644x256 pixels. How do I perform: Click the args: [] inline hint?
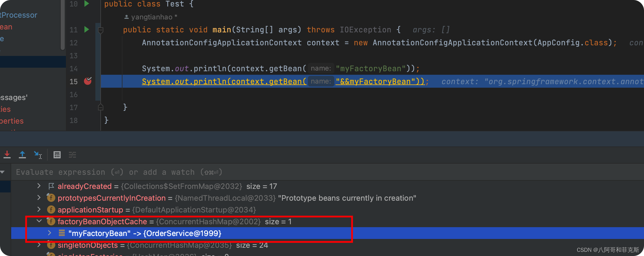point(431,30)
